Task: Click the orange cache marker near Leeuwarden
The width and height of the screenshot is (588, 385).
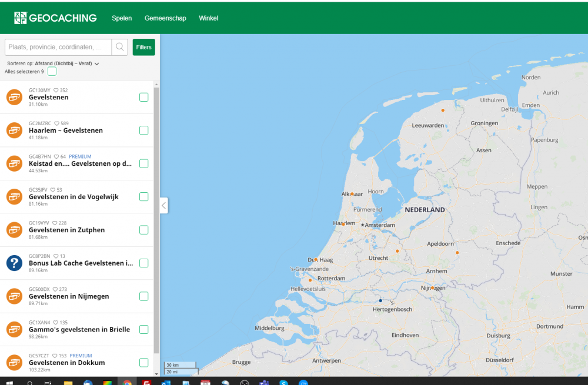Action: pyautogui.click(x=443, y=110)
